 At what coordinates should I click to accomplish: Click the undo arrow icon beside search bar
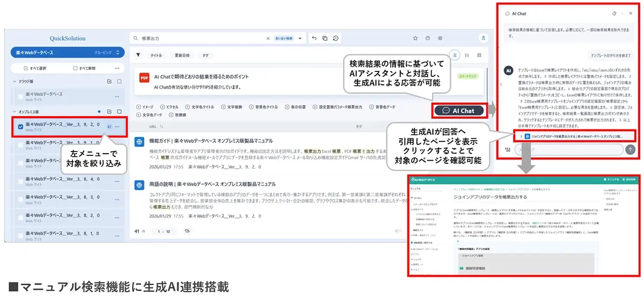click(314, 38)
